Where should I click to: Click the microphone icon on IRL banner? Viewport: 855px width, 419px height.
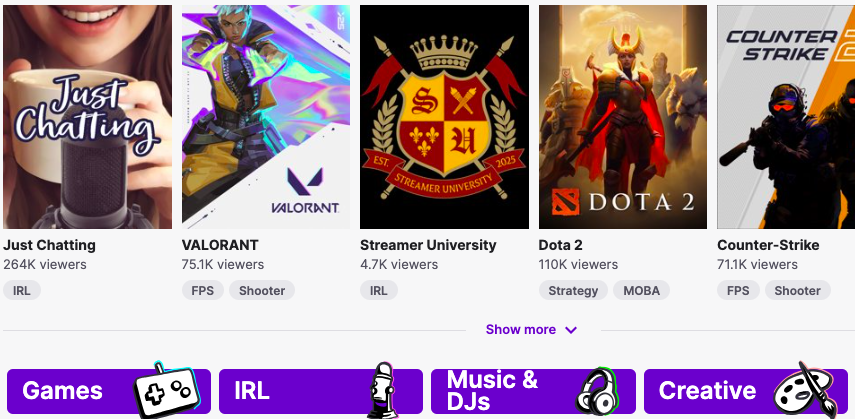coord(383,391)
